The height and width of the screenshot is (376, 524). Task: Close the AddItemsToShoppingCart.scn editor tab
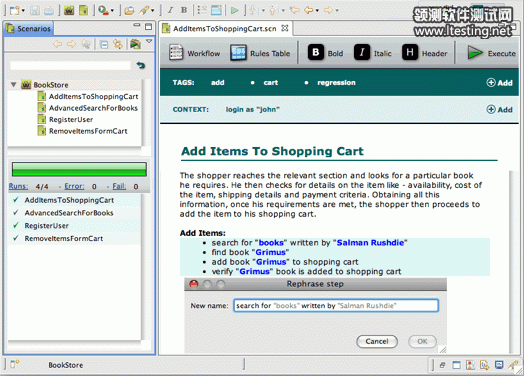click(x=285, y=28)
